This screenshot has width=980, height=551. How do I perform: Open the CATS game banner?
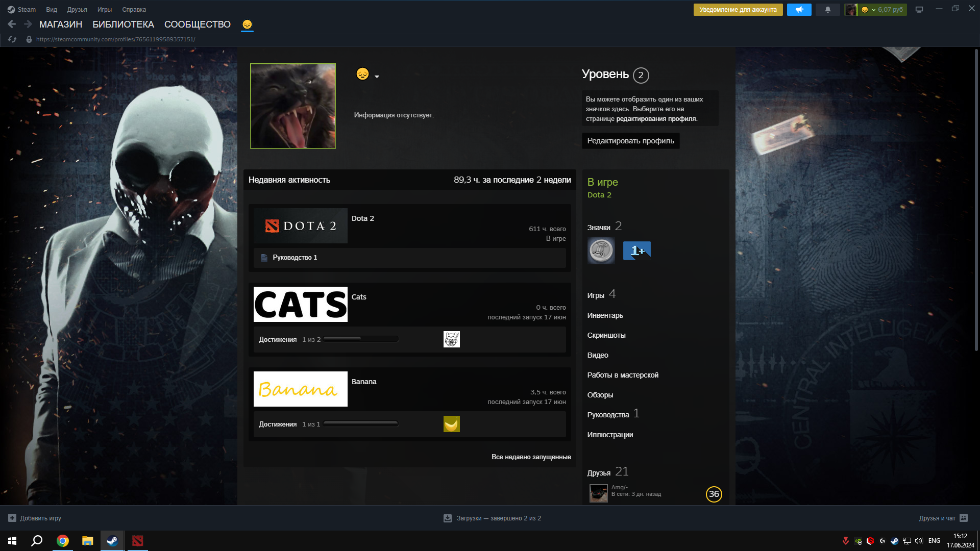(301, 304)
